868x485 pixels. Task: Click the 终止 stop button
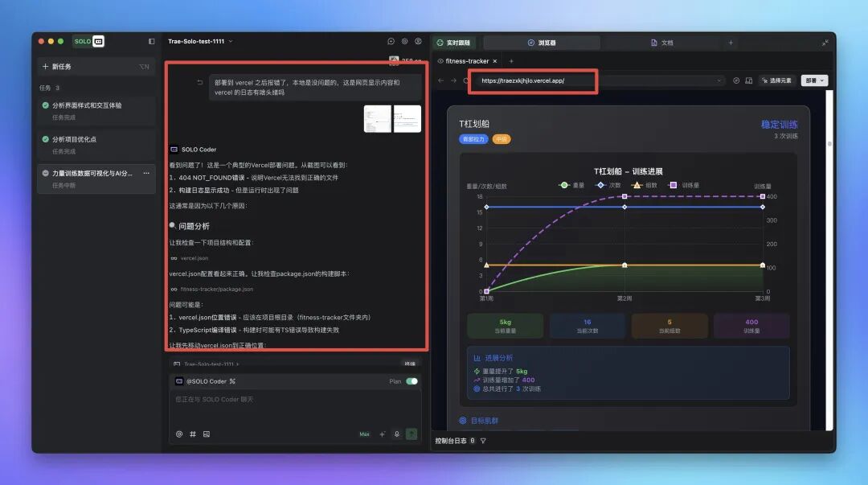coord(408,364)
